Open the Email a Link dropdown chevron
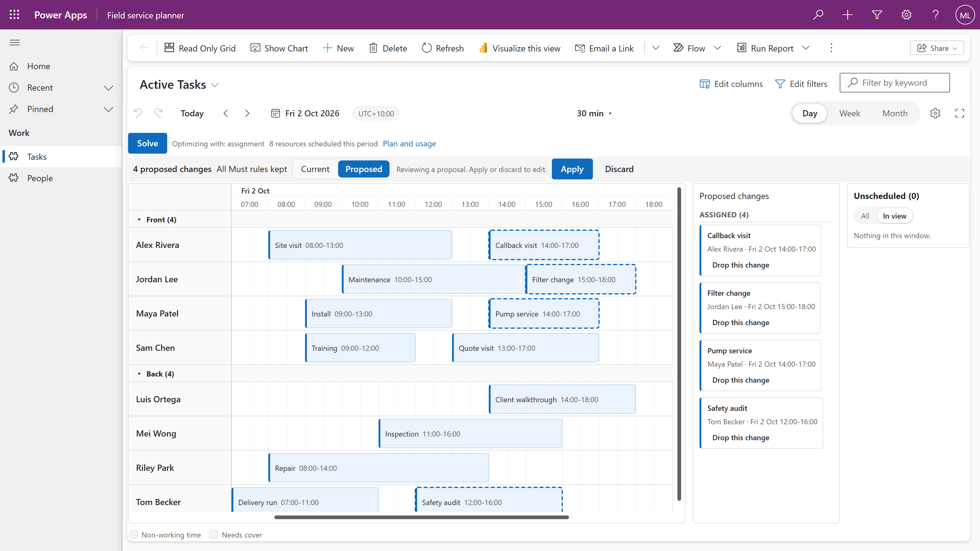The width and height of the screenshot is (980, 551). (655, 48)
